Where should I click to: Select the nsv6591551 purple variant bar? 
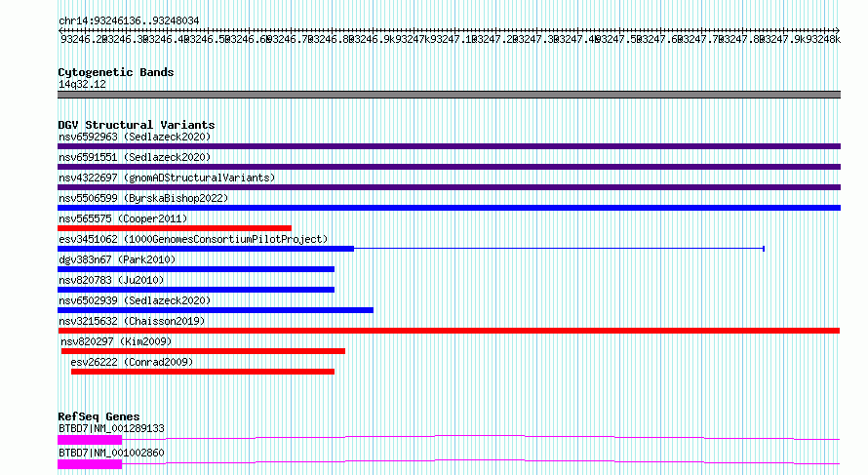click(x=449, y=167)
